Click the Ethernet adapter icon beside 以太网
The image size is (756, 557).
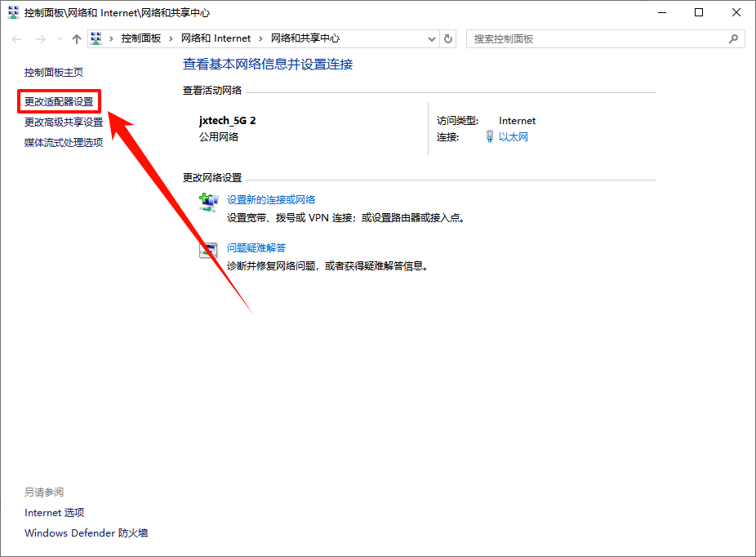pyautogui.click(x=489, y=136)
